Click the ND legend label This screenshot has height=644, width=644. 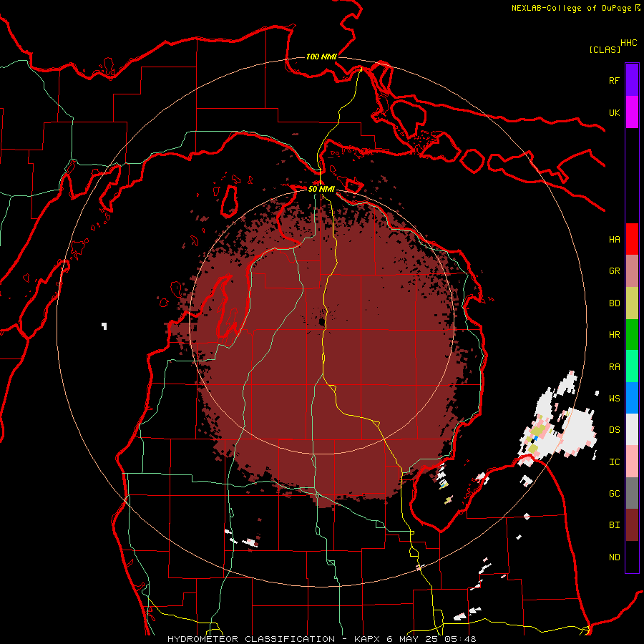pos(614,557)
